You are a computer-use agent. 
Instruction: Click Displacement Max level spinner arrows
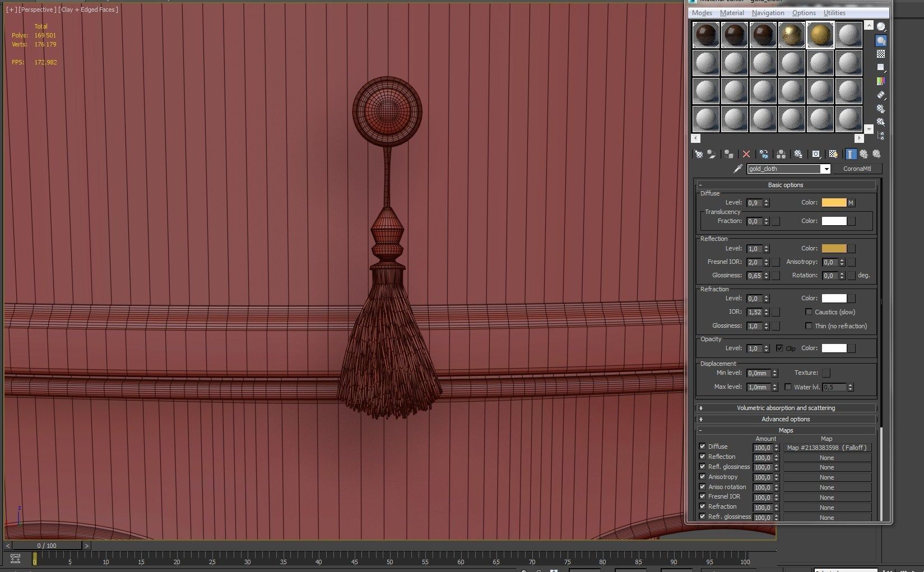[x=775, y=387]
